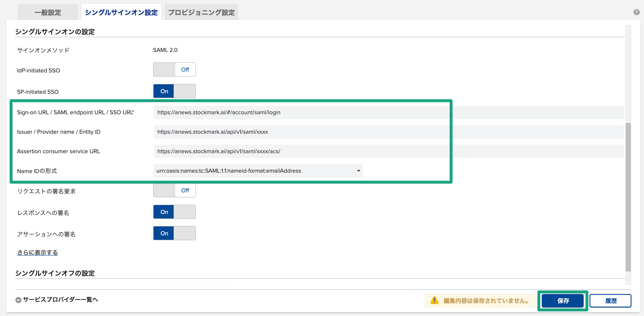Switch to the 一般設定 tab

tap(48, 13)
